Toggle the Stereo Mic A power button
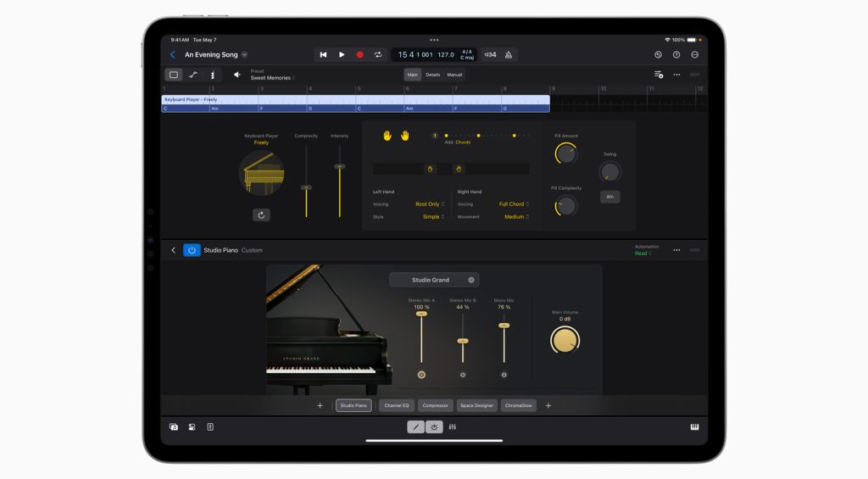The height and width of the screenshot is (479, 868). (x=421, y=375)
